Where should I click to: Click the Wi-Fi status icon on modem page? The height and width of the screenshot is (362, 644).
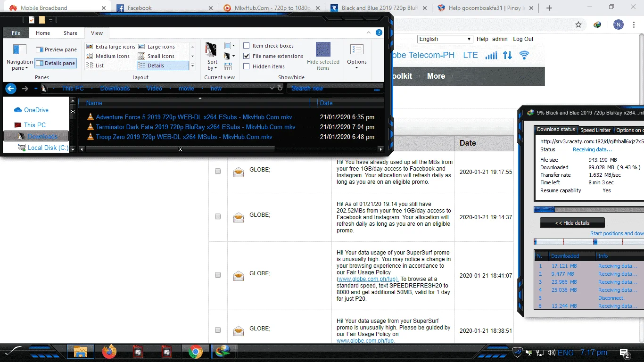pyautogui.click(x=524, y=55)
